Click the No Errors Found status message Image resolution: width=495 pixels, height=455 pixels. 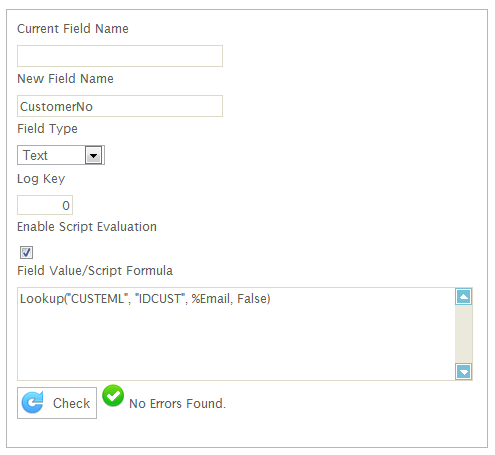point(177,404)
